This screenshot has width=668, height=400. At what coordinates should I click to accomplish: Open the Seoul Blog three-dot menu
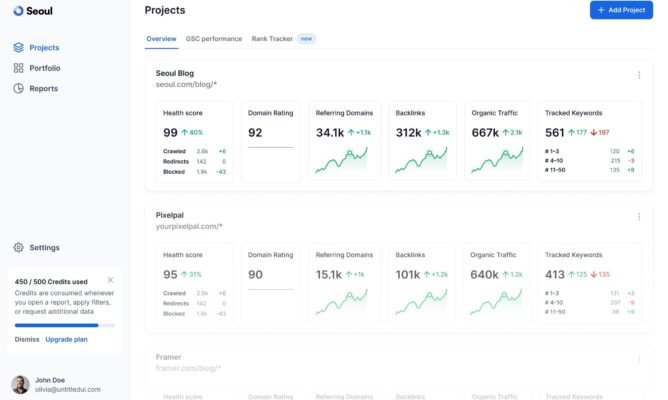[639, 75]
